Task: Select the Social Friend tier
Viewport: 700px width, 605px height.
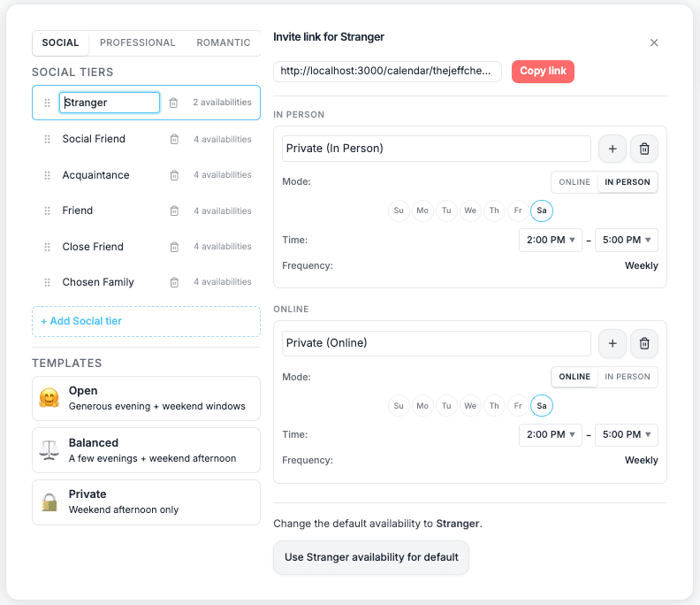Action: pyautogui.click(x=146, y=140)
